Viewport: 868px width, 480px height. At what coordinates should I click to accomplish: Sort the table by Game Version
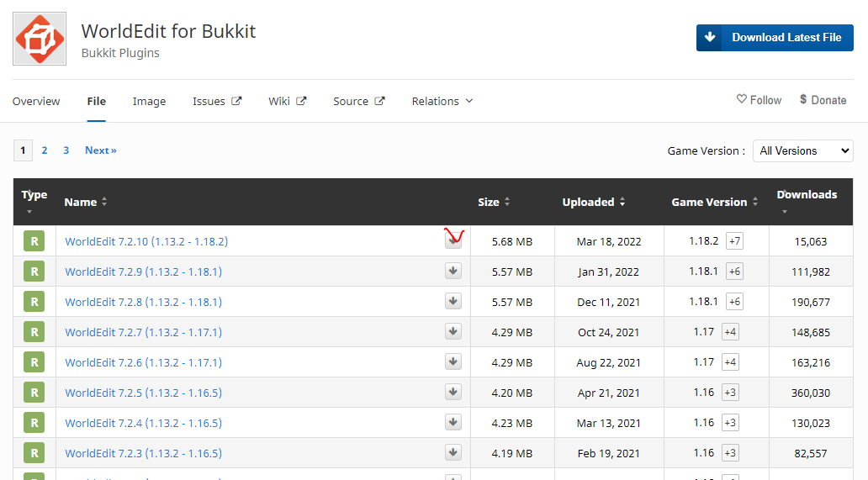pos(715,202)
